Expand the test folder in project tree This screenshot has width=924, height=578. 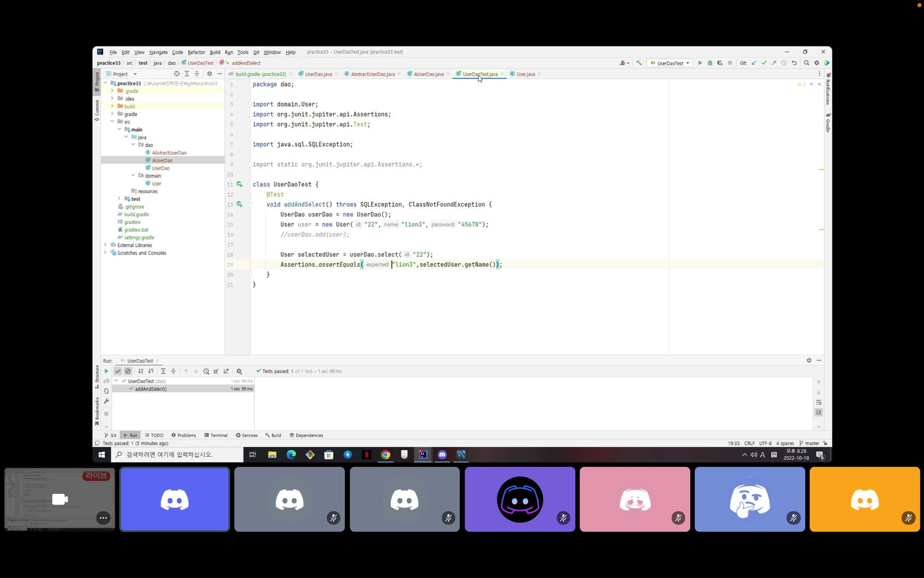tap(119, 199)
